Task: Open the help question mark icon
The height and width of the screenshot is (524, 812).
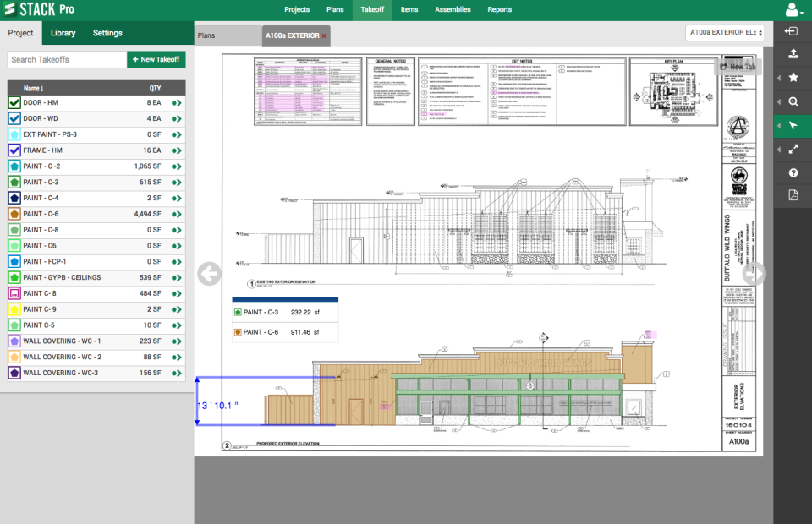Action: click(793, 172)
